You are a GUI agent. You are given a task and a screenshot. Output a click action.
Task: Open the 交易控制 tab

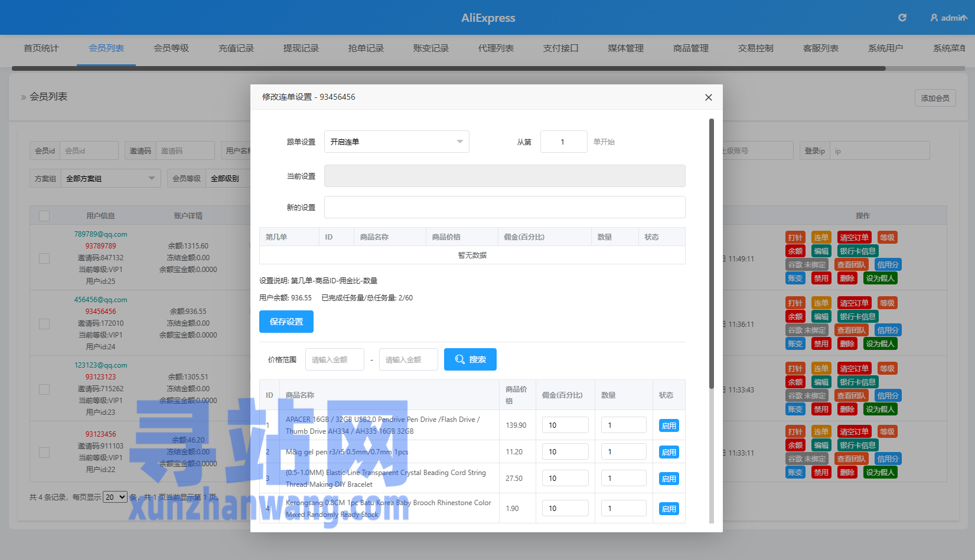[x=756, y=48]
